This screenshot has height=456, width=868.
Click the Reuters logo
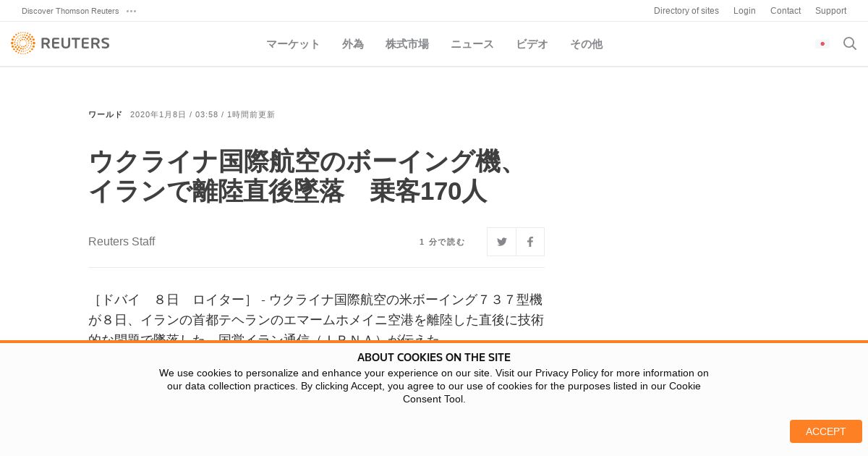[x=60, y=43]
